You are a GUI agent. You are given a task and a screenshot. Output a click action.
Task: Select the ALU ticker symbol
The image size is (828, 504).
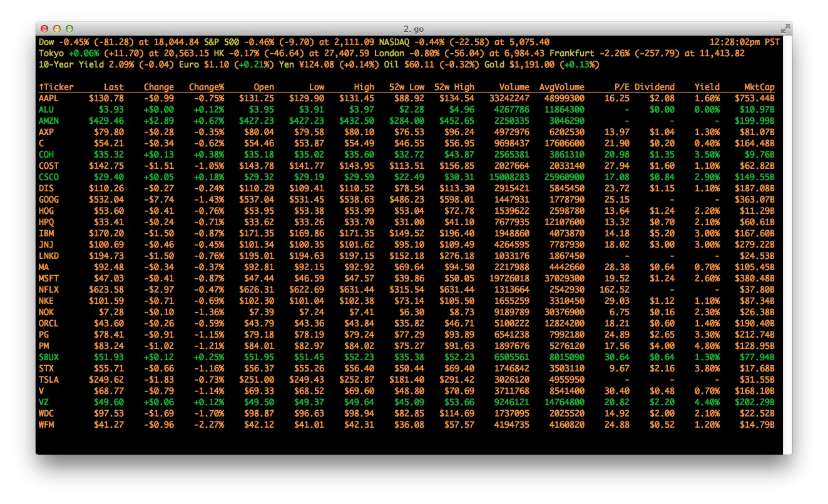(x=46, y=109)
